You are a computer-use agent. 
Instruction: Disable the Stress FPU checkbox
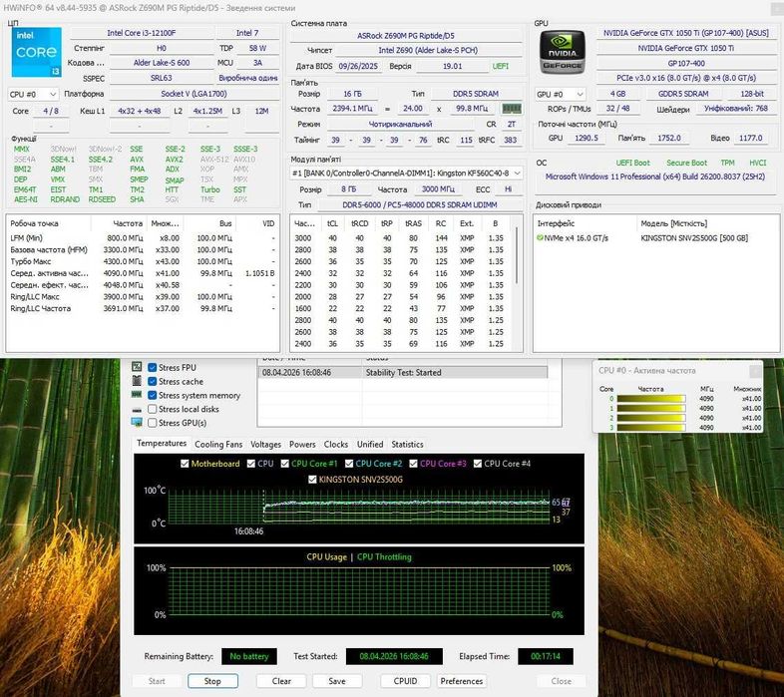[x=153, y=368]
